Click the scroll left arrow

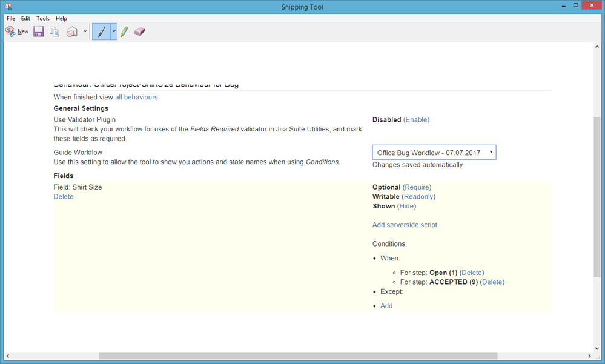7,356
